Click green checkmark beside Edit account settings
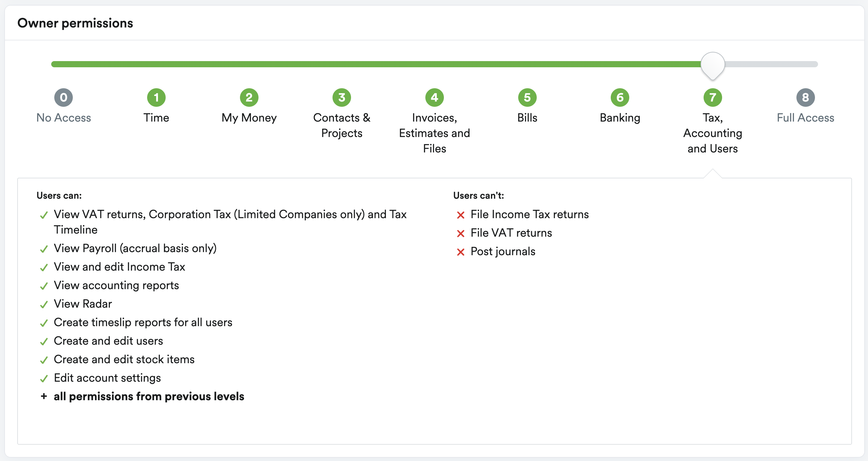 [44, 379]
